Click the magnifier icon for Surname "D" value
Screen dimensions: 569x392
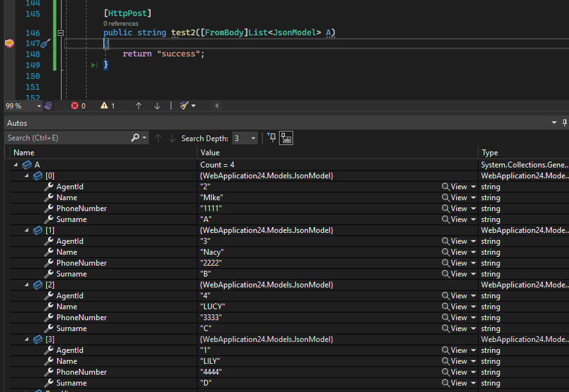tap(445, 383)
